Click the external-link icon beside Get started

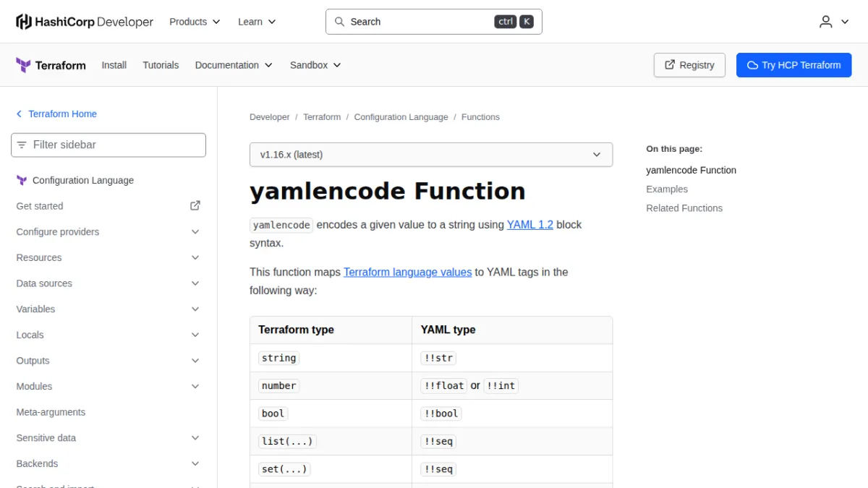195,206
